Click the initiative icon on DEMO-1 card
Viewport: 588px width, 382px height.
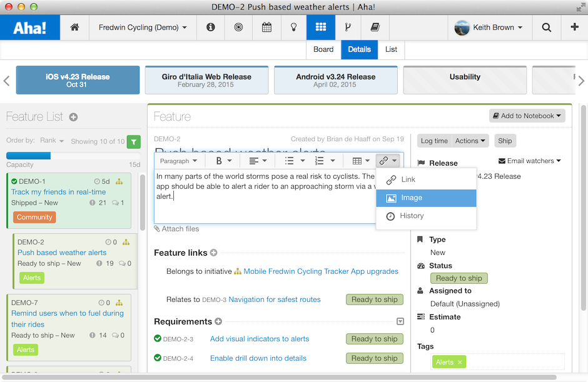pyautogui.click(x=119, y=181)
